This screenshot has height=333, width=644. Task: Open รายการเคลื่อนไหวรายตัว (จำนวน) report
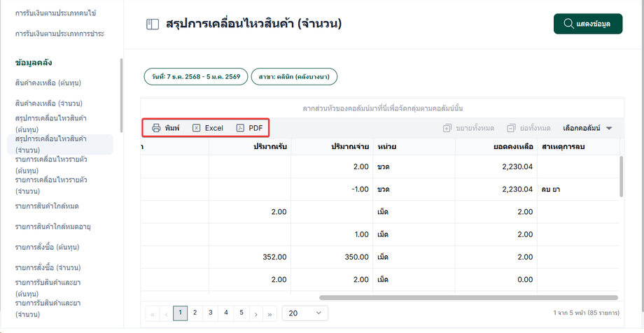tap(51, 185)
